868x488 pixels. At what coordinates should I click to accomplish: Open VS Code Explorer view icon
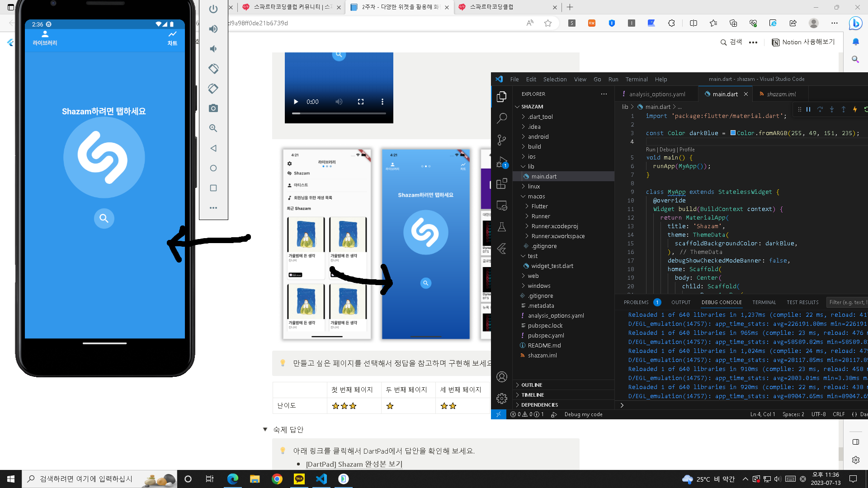[502, 96]
